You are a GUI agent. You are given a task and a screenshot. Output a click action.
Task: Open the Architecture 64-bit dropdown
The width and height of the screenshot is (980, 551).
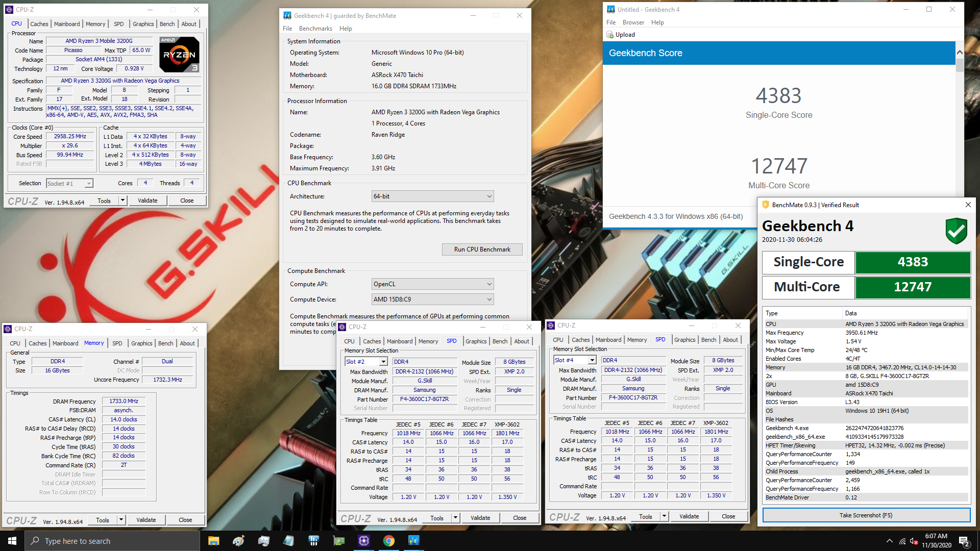click(x=432, y=196)
